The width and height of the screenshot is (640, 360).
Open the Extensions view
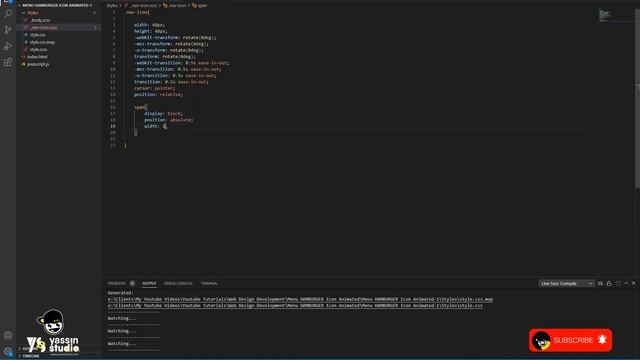pyautogui.click(x=8, y=62)
